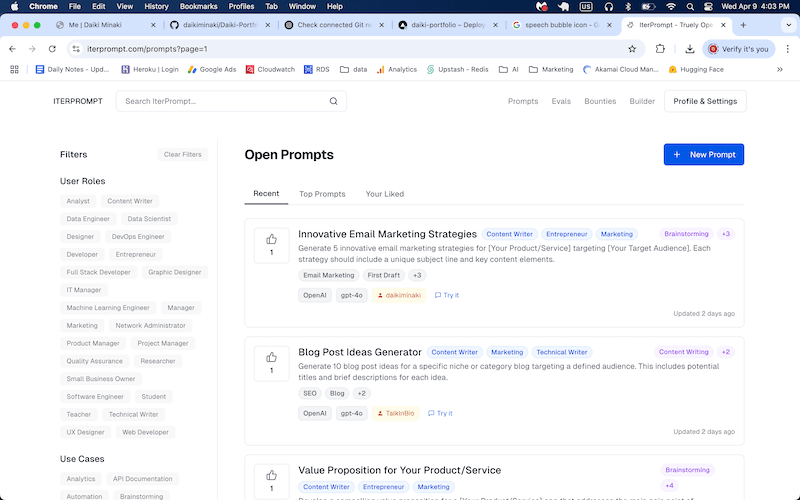Open Chrome downloads icon
Viewport: 800px width, 500px height.
689,49
